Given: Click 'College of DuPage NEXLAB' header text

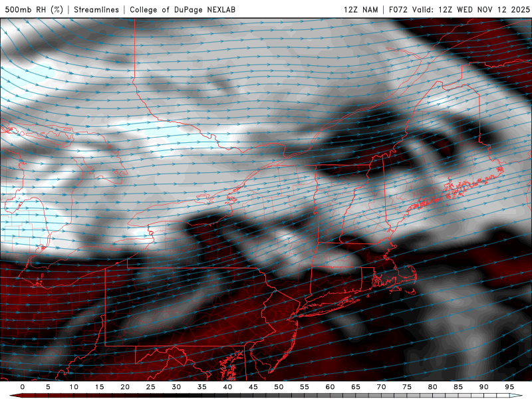Looking at the screenshot, I should click(182, 9).
